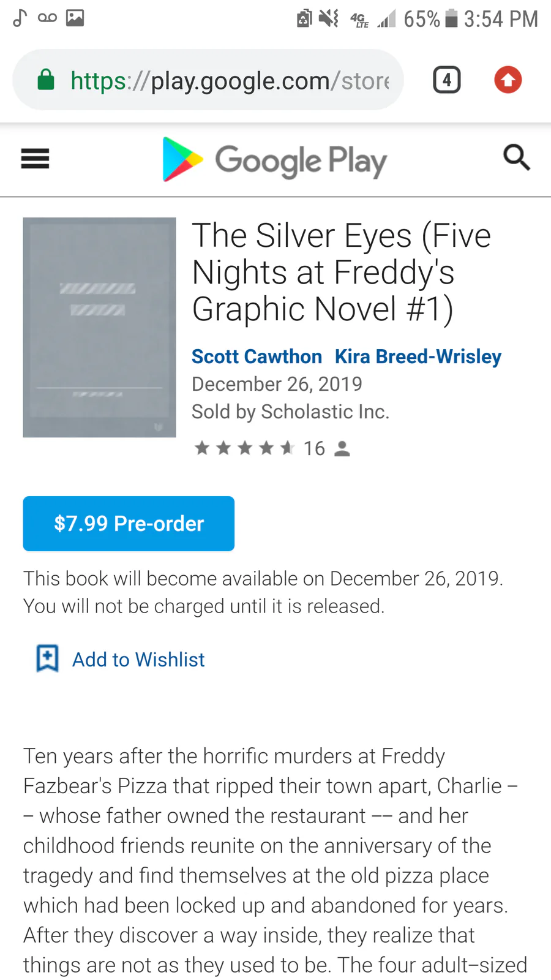551x980 pixels.
Task: Tap the battery status indicator
Action: click(x=451, y=18)
